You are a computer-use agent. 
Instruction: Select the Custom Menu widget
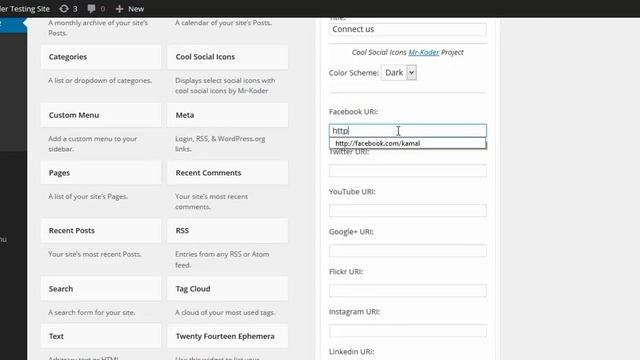(x=101, y=115)
